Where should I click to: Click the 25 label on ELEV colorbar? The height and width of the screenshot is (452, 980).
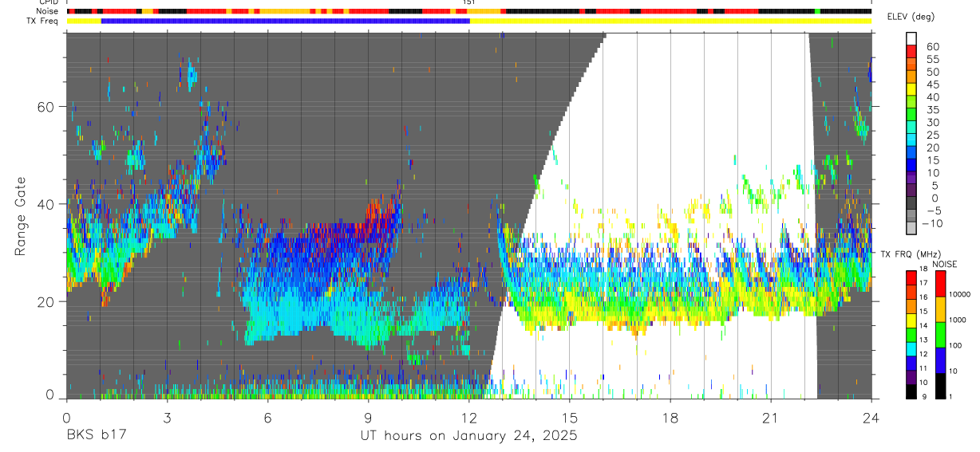point(933,136)
